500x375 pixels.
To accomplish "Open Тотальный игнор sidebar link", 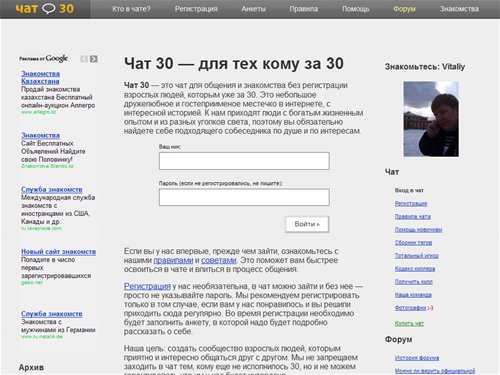I will pyautogui.click(x=417, y=255).
